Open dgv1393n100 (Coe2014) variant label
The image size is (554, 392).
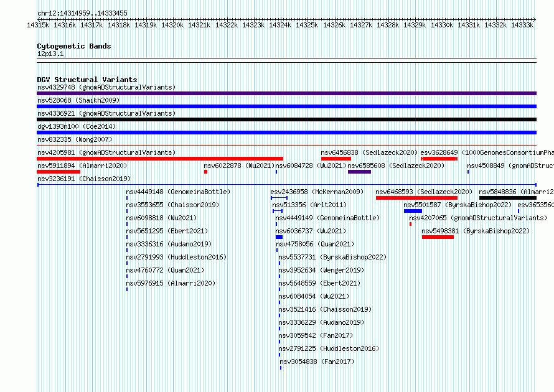click(x=77, y=126)
